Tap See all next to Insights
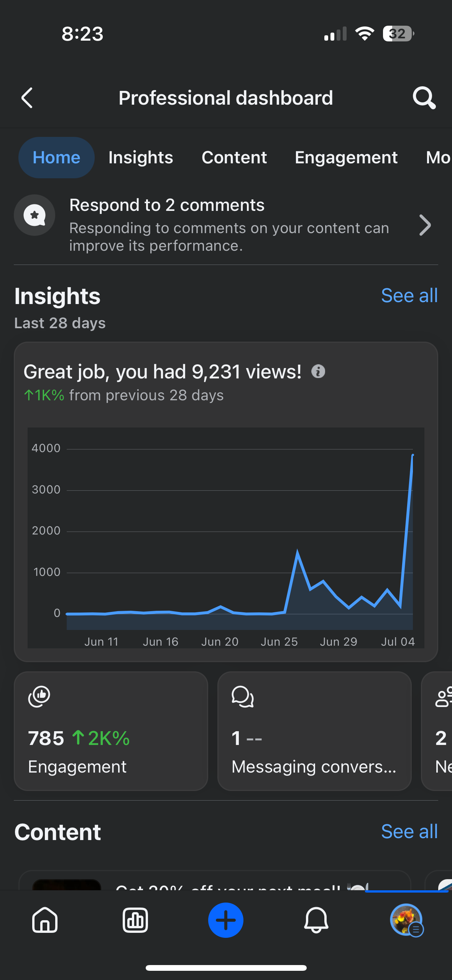The width and height of the screenshot is (452, 980). click(409, 296)
